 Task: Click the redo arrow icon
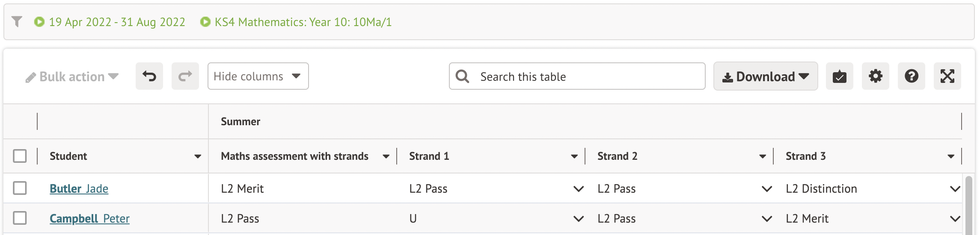[x=185, y=76]
